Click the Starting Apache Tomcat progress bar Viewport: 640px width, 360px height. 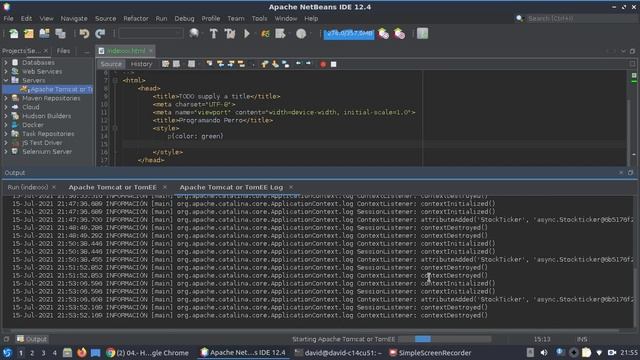(444, 339)
